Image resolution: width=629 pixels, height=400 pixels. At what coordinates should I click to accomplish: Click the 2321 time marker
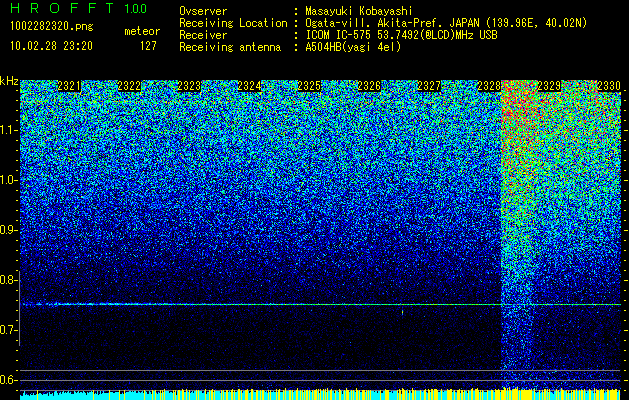pyautogui.click(x=69, y=86)
